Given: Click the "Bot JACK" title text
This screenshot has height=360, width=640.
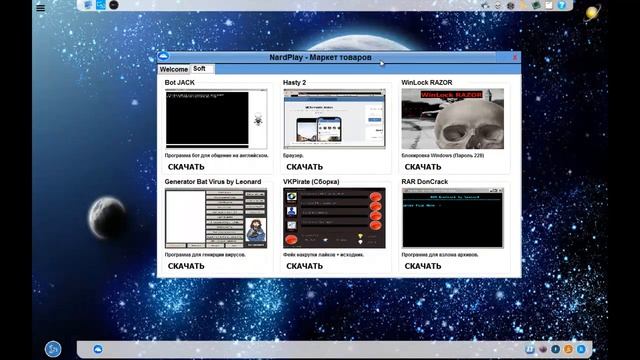Looking at the screenshot, I should click(x=180, y=82).
